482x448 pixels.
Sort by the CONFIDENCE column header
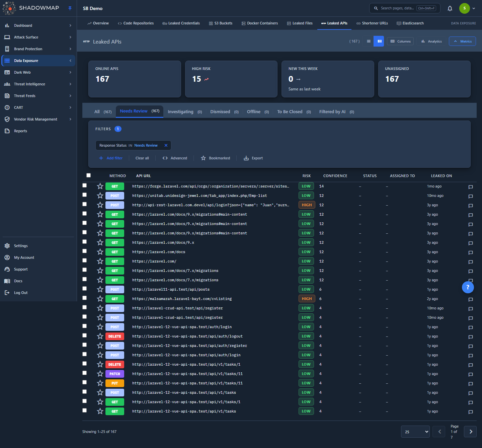(x=335, y=176)
